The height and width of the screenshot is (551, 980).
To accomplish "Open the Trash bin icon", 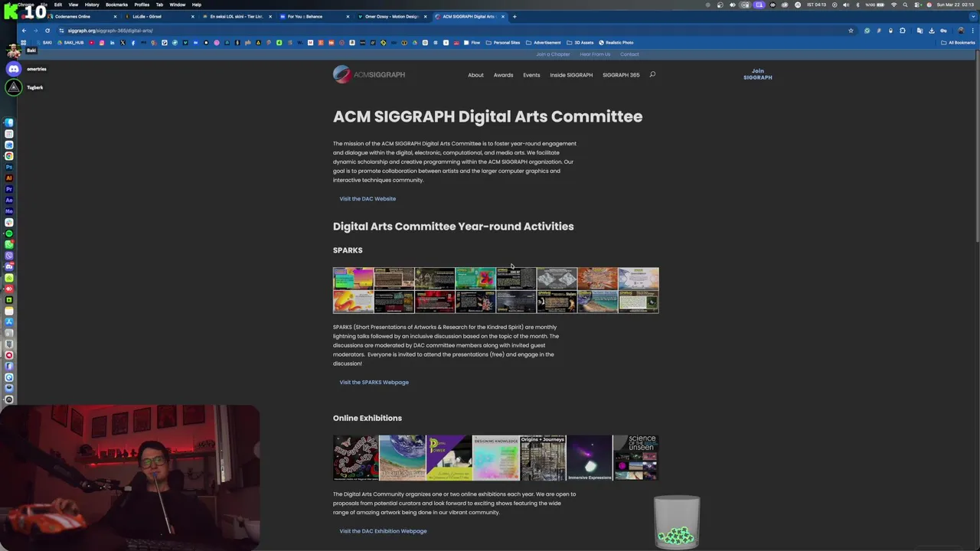I will tap(677, 523).
